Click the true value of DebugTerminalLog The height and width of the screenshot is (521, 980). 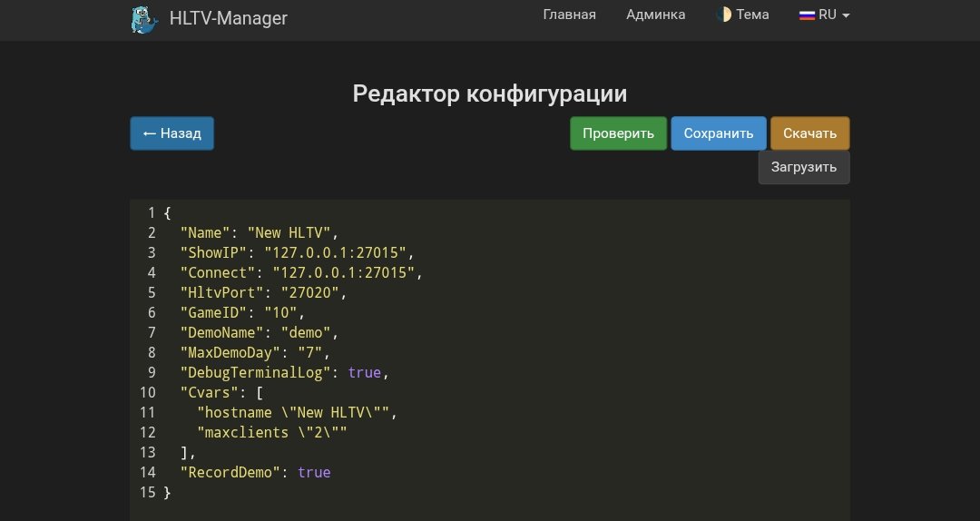(x=365, y=373)
